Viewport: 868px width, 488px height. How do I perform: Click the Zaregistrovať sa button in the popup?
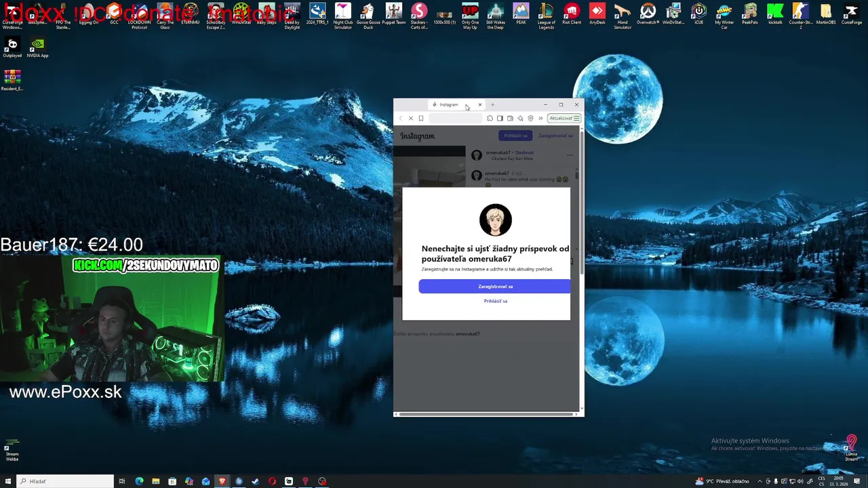click(x=495, y=287)
